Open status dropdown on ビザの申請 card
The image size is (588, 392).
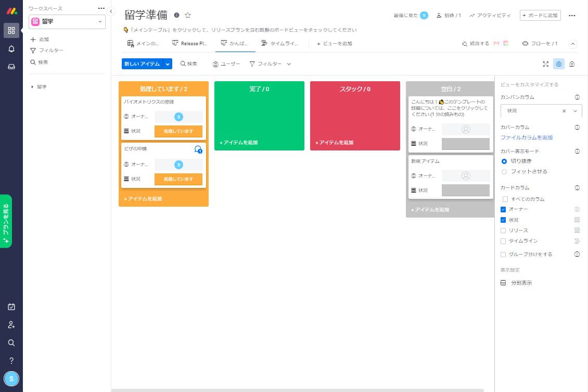point(178,179)
